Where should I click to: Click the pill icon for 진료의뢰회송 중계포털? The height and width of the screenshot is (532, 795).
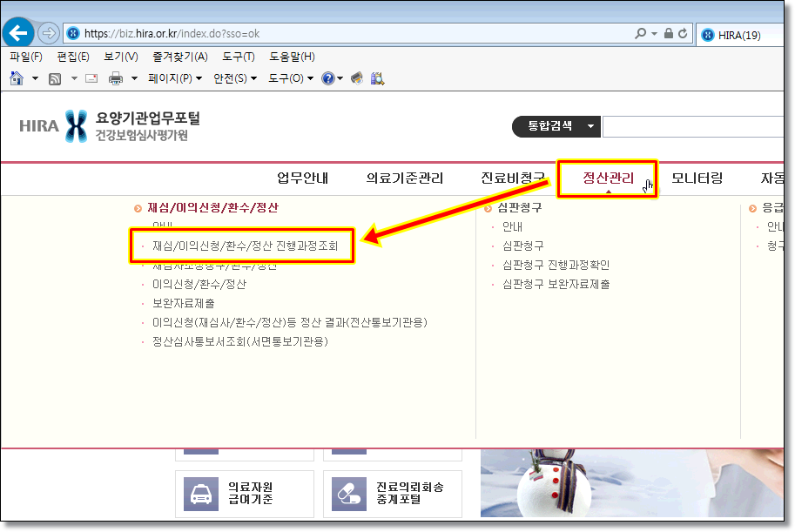[349, 494]
